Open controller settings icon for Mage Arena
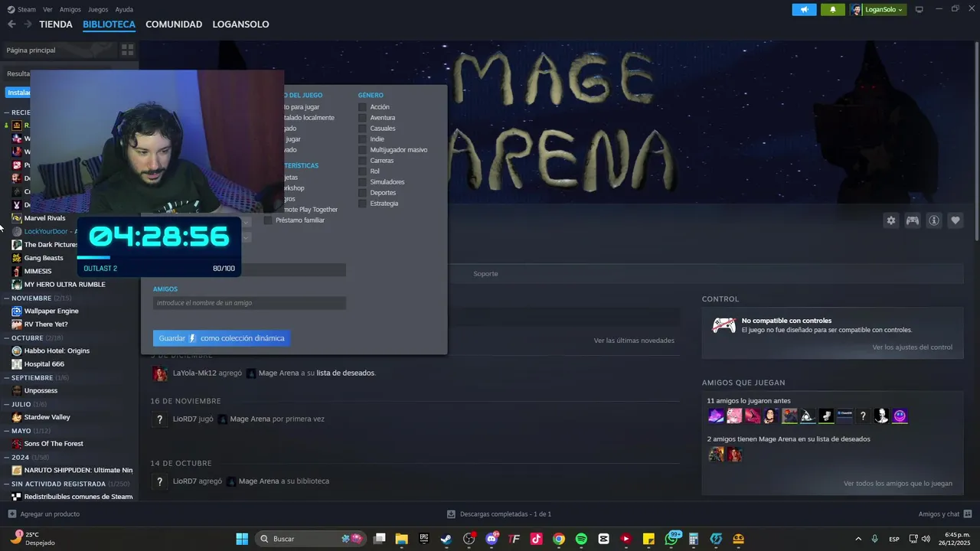This screenshot has height=551, width=980. coord(913,220)
